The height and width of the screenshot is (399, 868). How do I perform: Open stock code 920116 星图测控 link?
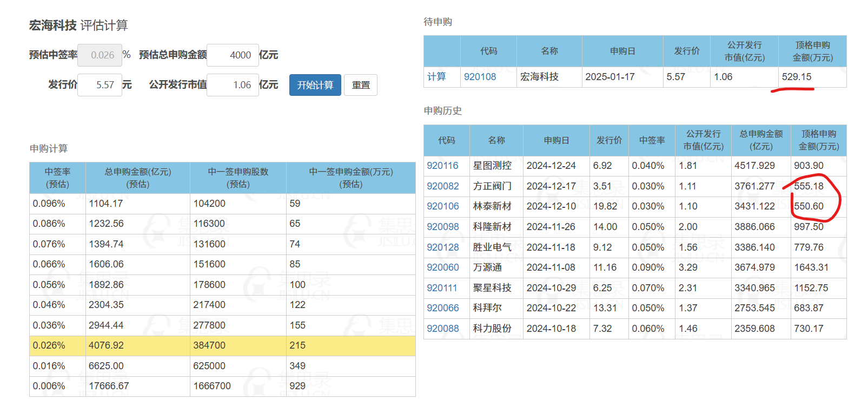coord(442,166)
